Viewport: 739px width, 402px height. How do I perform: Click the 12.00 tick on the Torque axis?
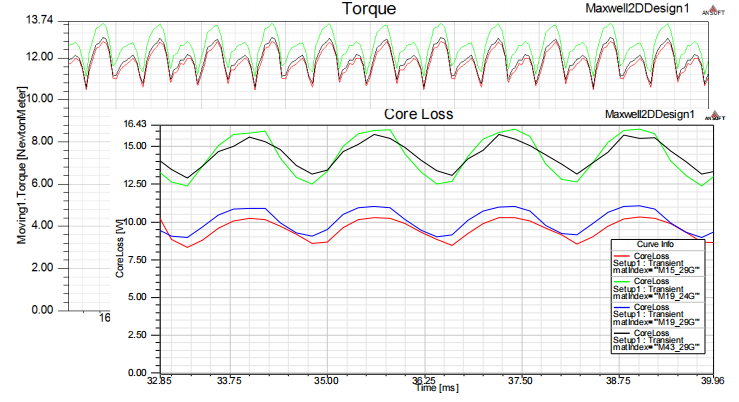[40, 57]
